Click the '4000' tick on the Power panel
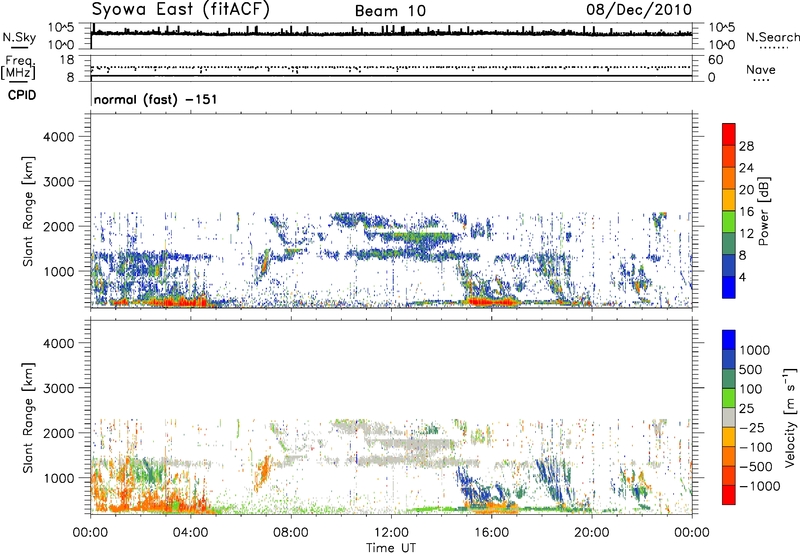800x554 pixels. 59,137
